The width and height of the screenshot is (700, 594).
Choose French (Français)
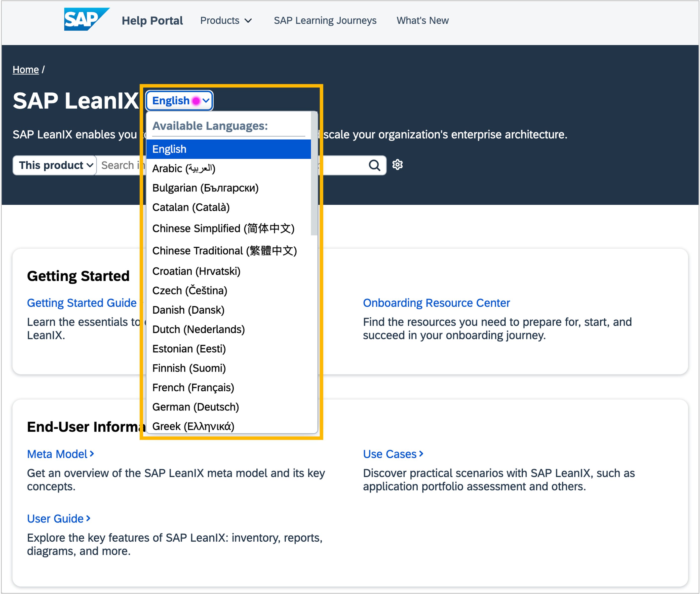point(228,388)
